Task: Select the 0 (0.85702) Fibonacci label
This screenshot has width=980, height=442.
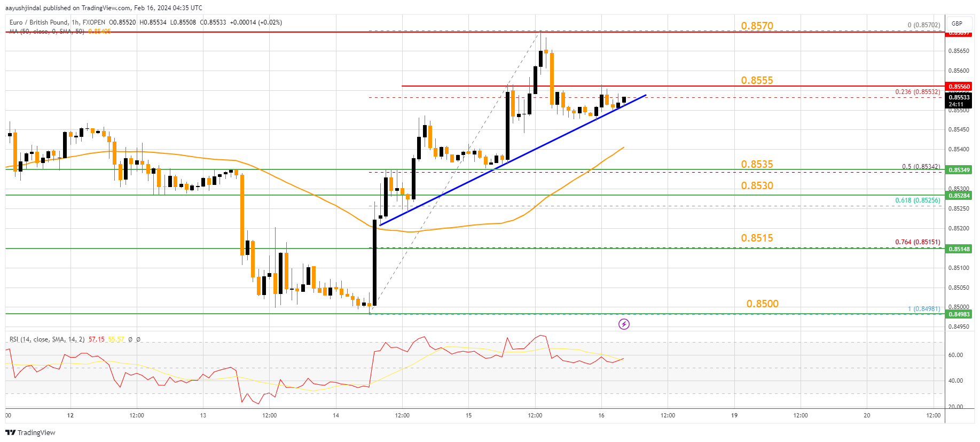Action: 924,25
